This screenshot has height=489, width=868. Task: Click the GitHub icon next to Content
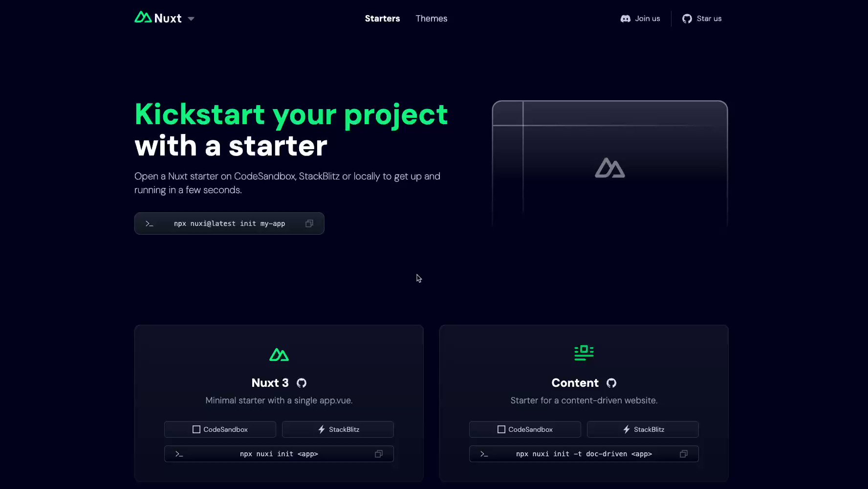(611, 383)
